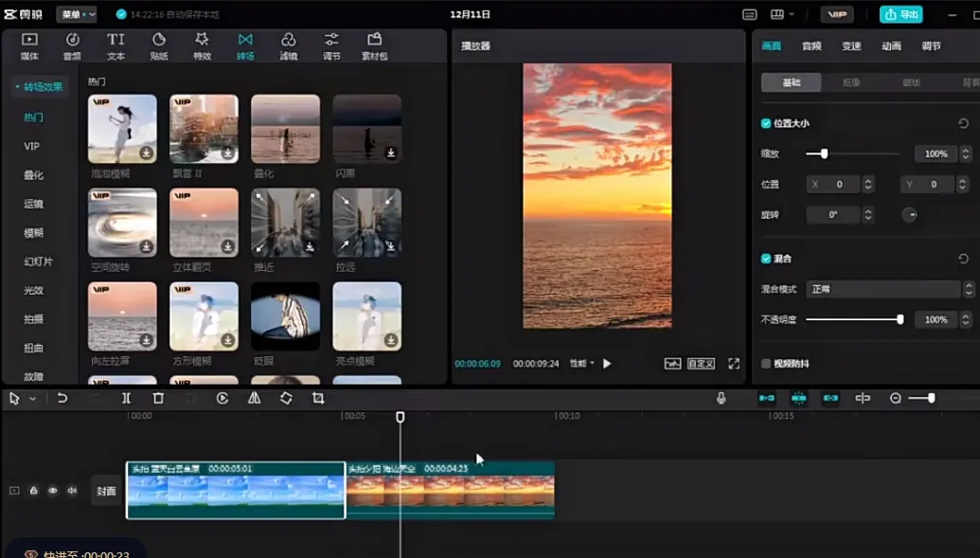Viewport: 980px width, 558px height.
Task: Uncheck the 位置大小 checkbox
Action: 766,123
